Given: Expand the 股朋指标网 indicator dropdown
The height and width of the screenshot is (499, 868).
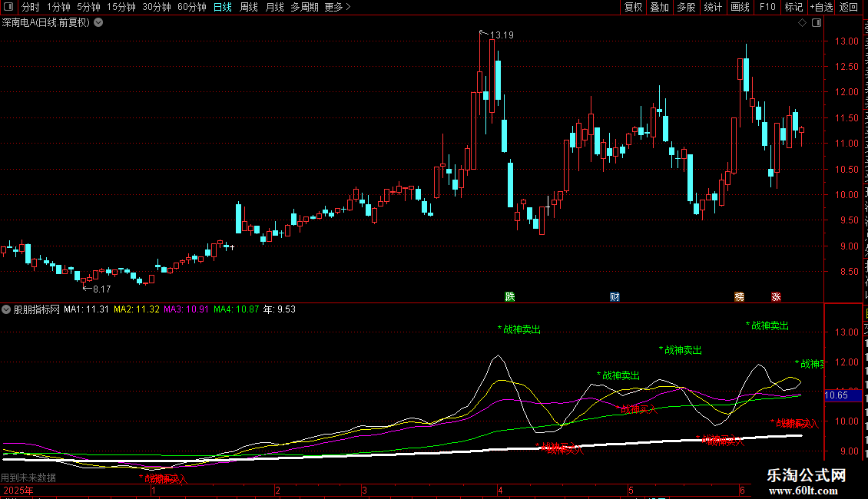Looking at the screenshot, I should coord(6,309).
